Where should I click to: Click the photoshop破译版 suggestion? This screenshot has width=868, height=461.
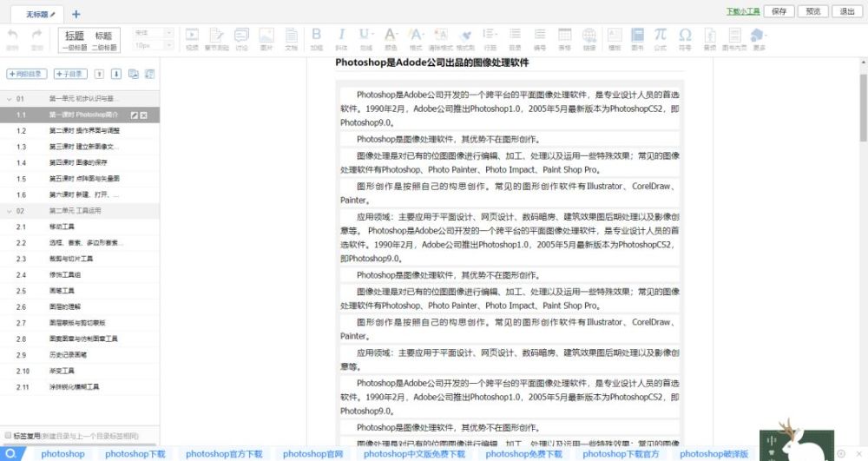714,454
